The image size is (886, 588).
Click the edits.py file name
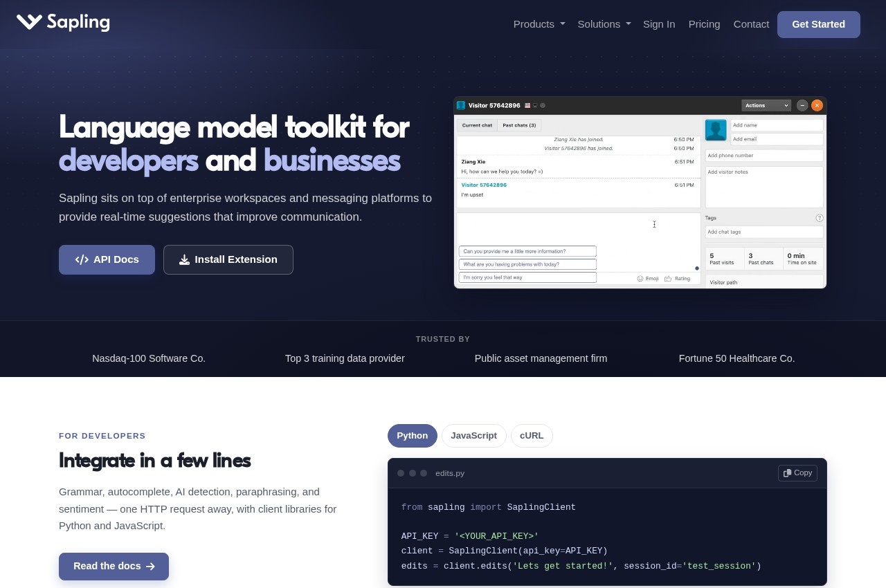point(450,473)
